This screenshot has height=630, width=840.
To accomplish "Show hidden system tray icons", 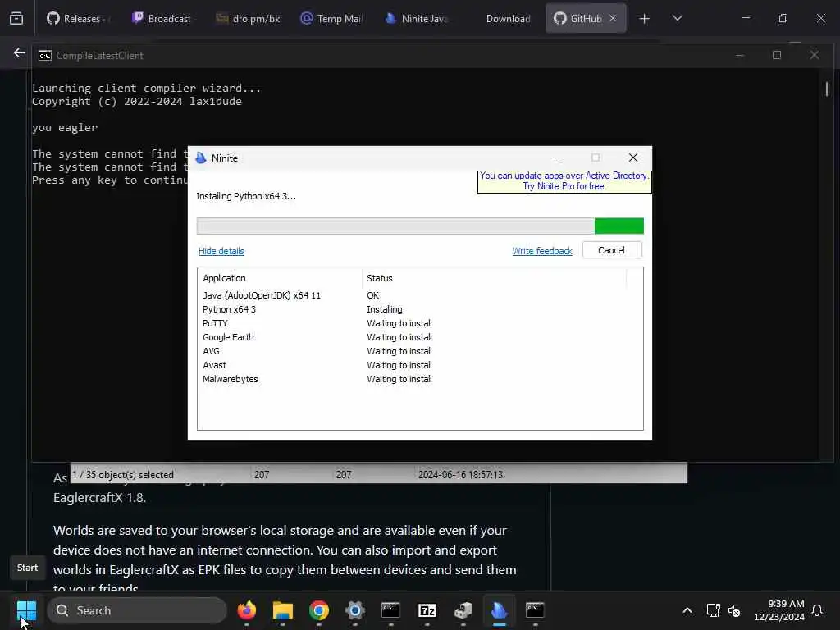I will click(x=687, y=610).
